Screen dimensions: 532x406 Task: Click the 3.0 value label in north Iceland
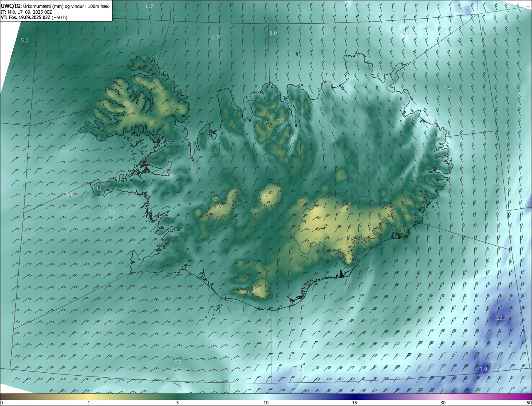pyautogui.click(x=281, y=122)
